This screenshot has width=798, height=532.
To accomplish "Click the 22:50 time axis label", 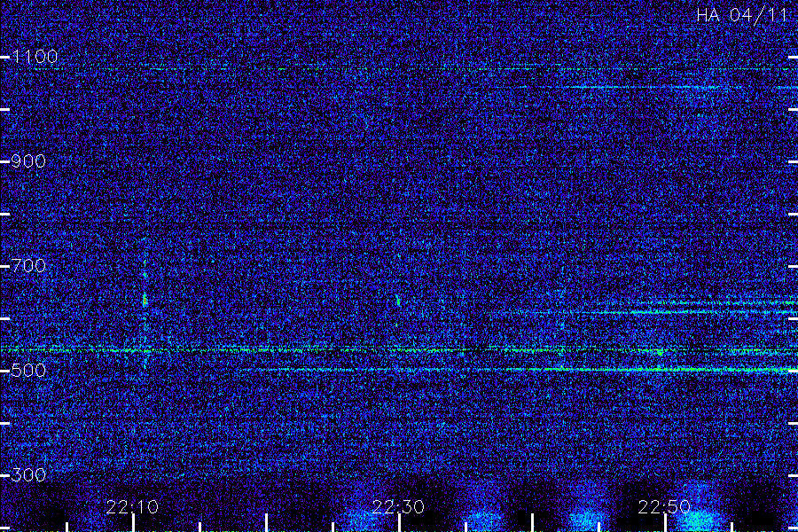I will [x=664, y=507].
